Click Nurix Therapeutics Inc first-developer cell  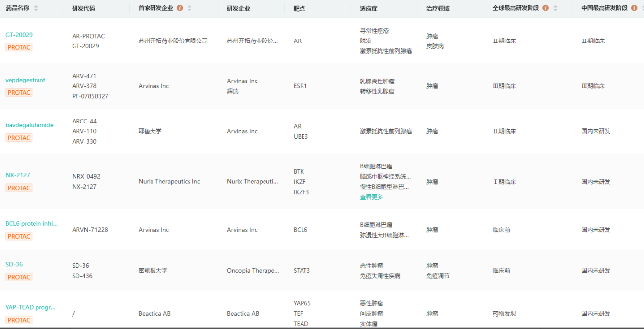[169, 182]
